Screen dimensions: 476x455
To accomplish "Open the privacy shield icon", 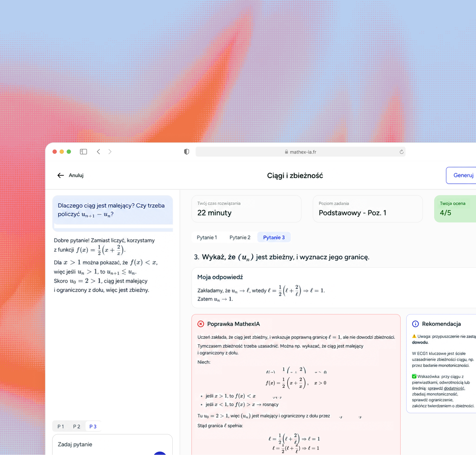I will 187,152.
